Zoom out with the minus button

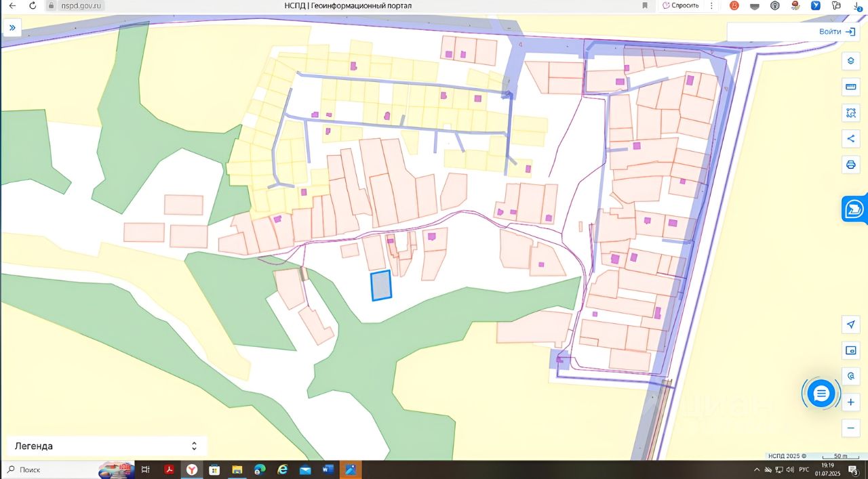[x=850, y=428]
